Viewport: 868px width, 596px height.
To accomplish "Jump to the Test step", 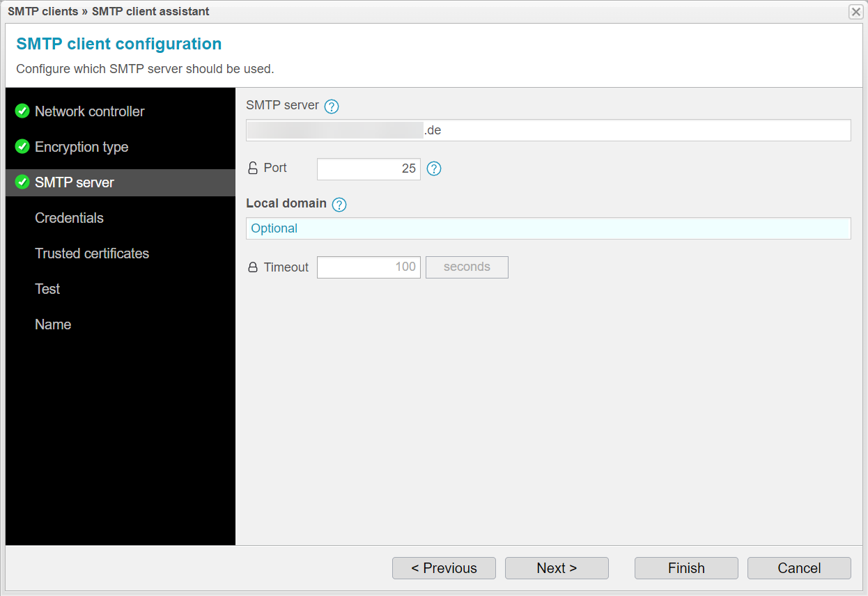I will [x=47, y=289].
